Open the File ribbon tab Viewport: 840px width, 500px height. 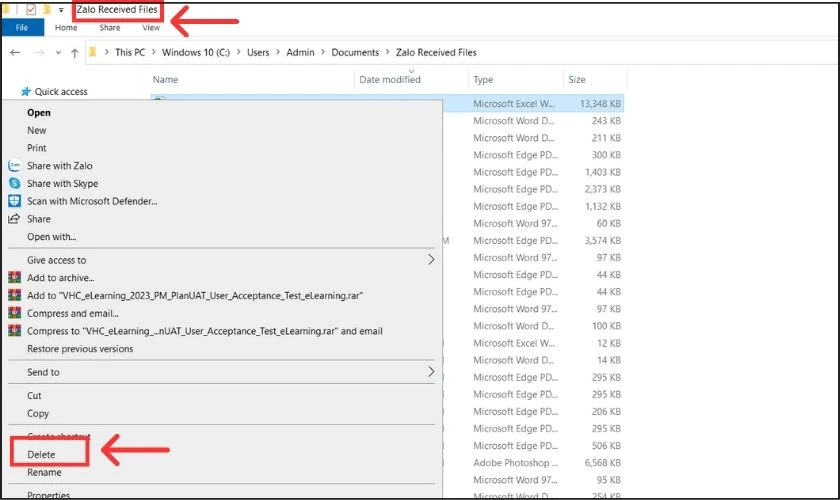(x=22, y=27)
